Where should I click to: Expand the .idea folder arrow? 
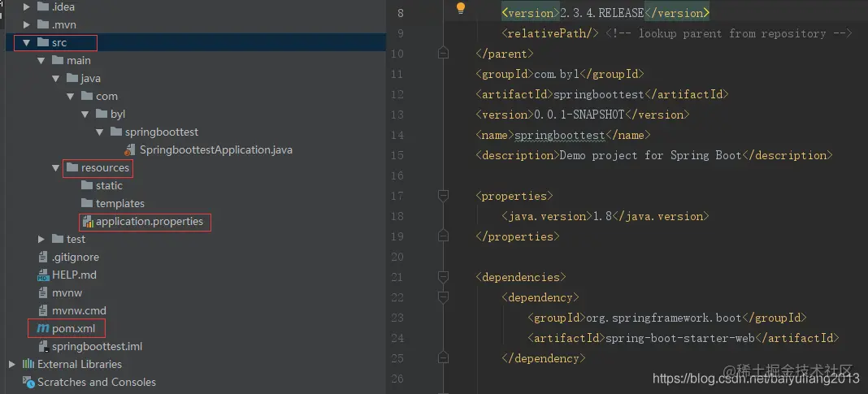coord(26,7)
